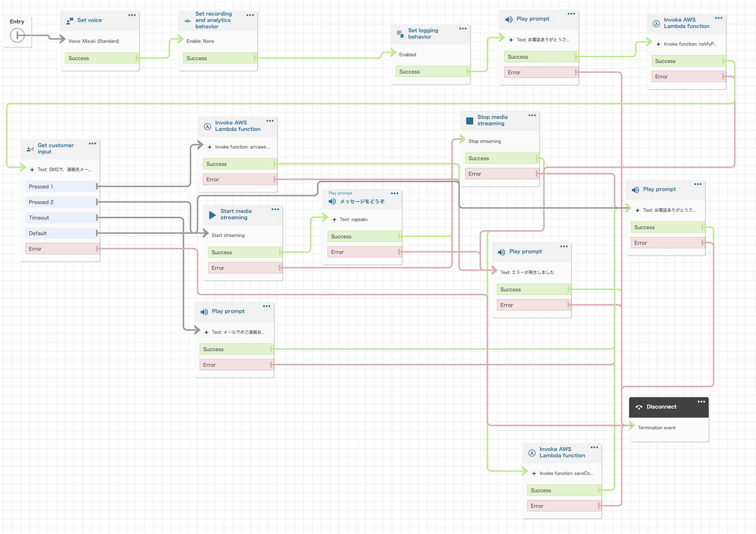This screenshot has height=534, width=756.
Task: Click the Set voice block title
Action: tap(89, 20)
